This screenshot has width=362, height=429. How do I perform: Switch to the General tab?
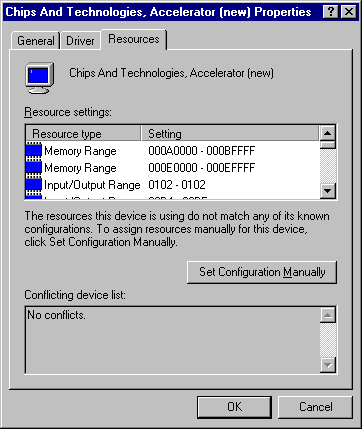tap(36, 41)
